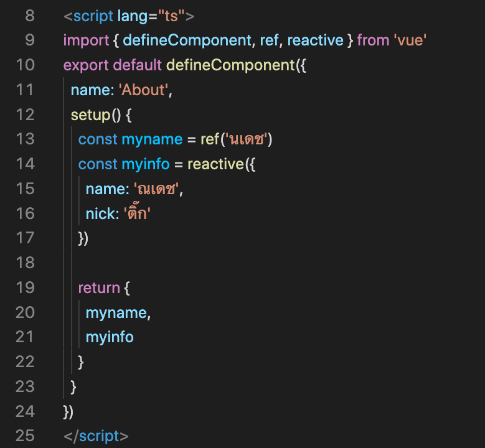
Task: Click the const keyword on line 14
Action: pyautogui.click(x=98, y=164)
